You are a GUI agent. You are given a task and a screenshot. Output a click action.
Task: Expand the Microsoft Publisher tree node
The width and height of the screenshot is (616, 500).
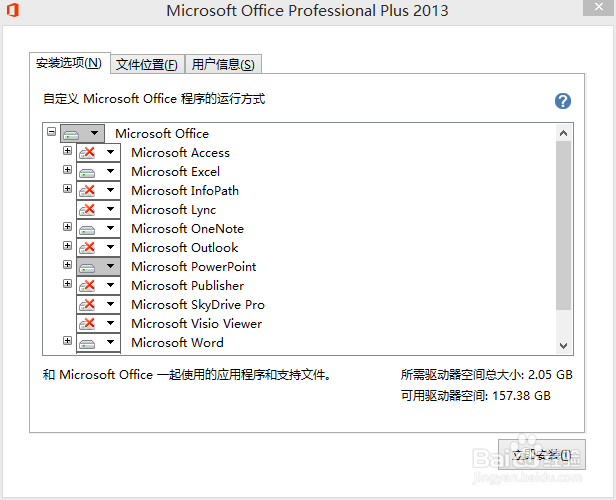[x=68, y=284]
